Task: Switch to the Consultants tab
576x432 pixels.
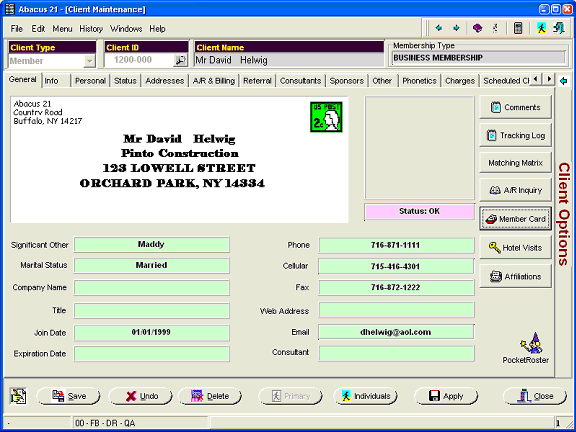Action: click(300, 81)
